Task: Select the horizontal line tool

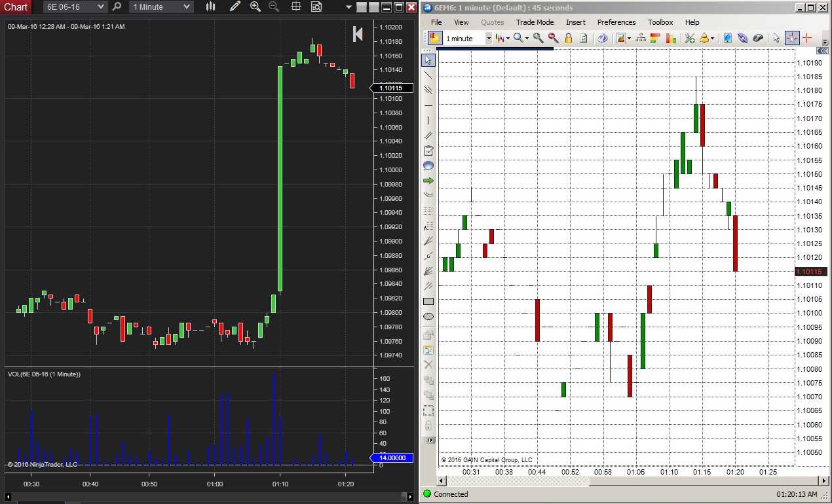Action: [x=428, y=105]
